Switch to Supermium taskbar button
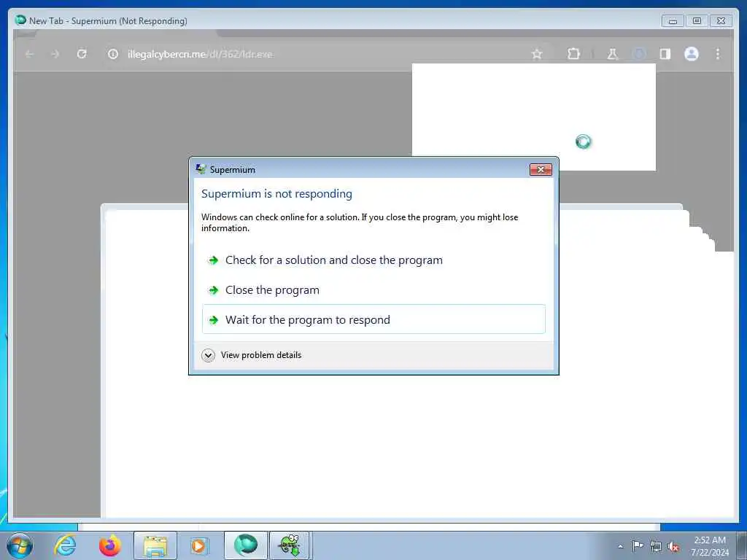Screen dimensions: 747x560 click(x=245, y=545)
